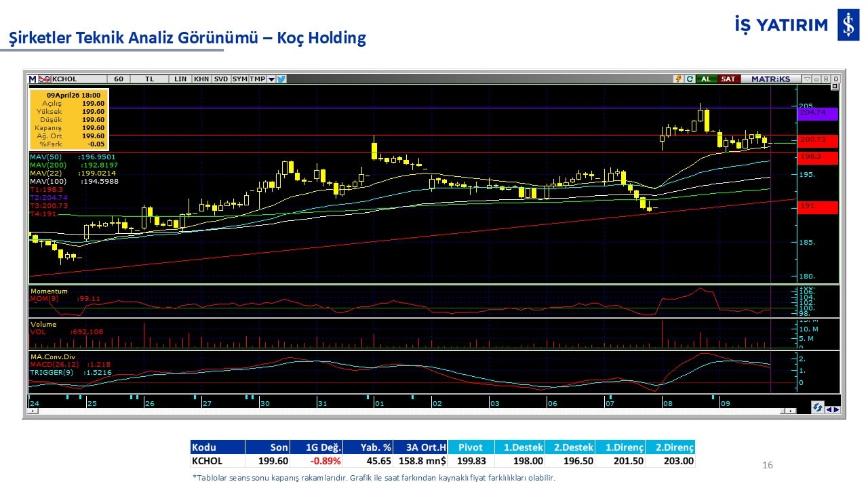This screenshot has height=488, width=868.
Task: Select the SYM toolbar item
Action: pos(239,79)
